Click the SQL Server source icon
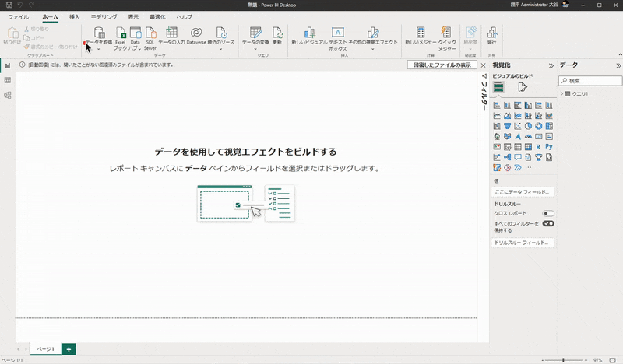Image resolution: width=623 pixels, height=364 pixels. 150,33
